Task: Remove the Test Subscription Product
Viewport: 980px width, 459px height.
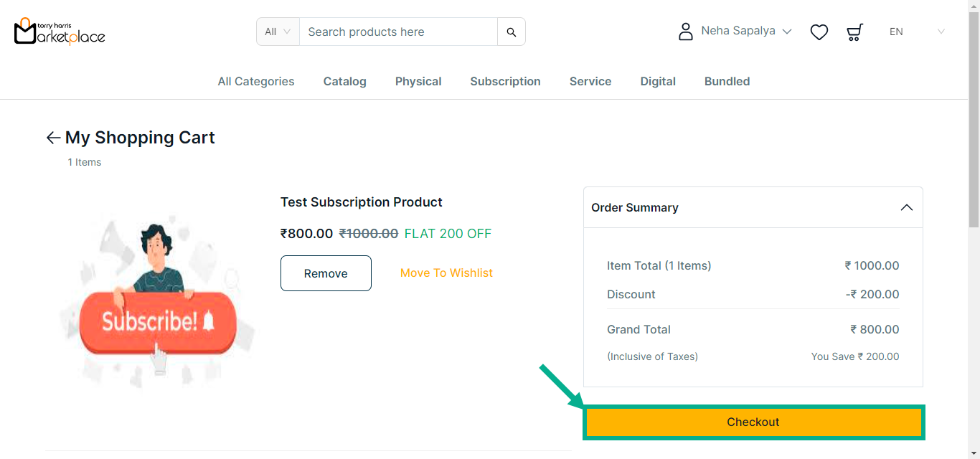Action: click(326, 273)
